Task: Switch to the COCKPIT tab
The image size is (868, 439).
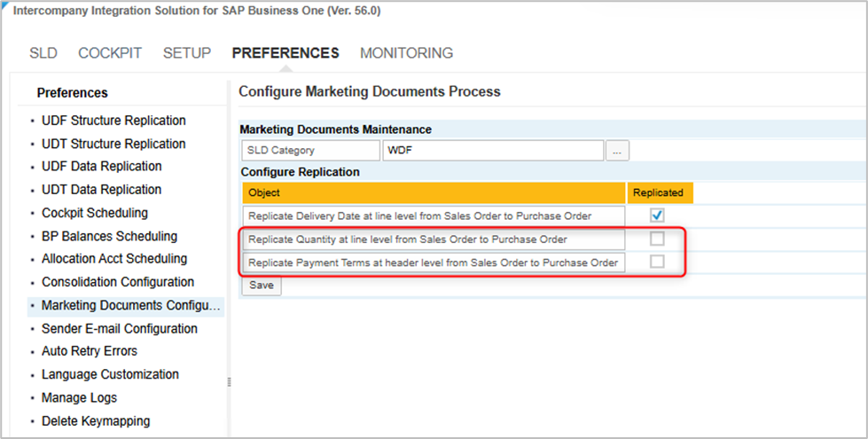Action: coord(110,53)
